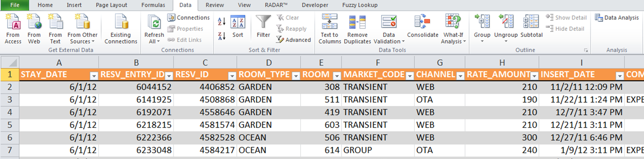
Task: Click Show Detail
Action: tap(566, 17)
